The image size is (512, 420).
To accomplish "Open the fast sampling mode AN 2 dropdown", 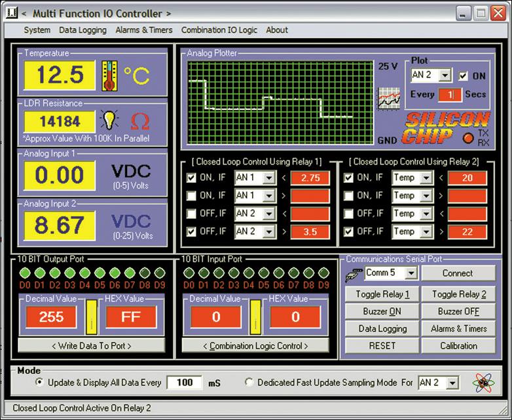I will (452, 383).
